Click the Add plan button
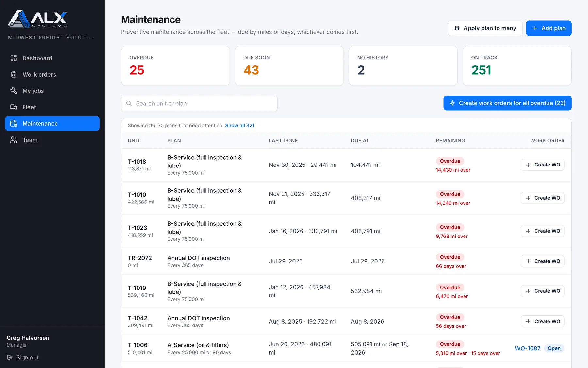Screen dimensions: 588x368 (x=548, y=28)
